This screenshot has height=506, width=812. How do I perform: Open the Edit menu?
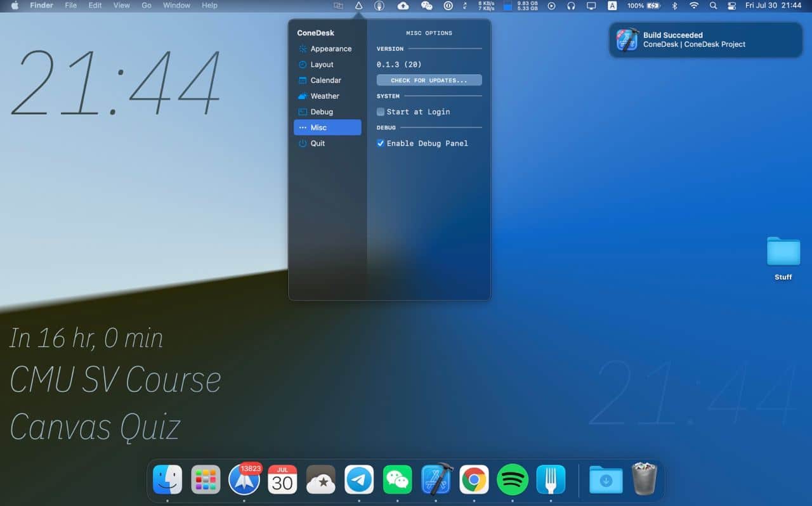tap(95, 6)
